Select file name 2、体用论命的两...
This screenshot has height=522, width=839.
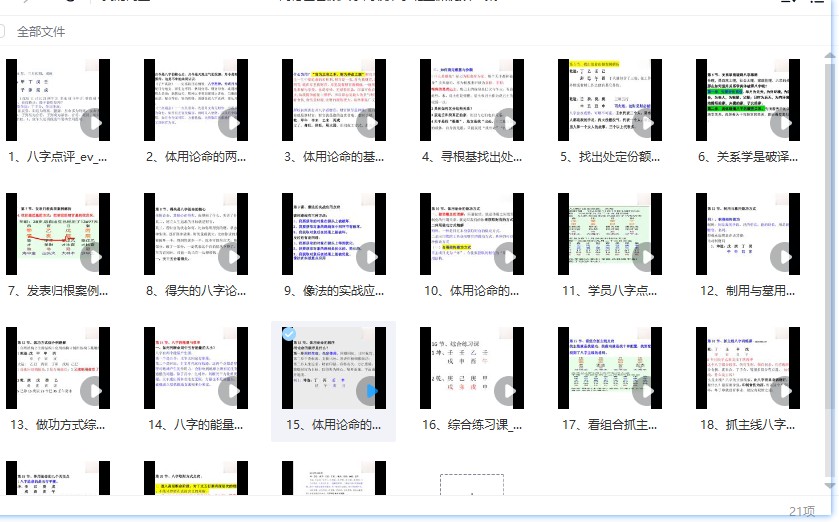click(196, 157)
